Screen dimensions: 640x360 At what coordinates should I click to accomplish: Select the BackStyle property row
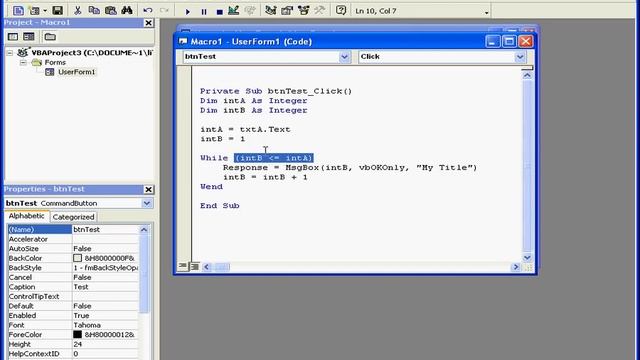[73, 268]
